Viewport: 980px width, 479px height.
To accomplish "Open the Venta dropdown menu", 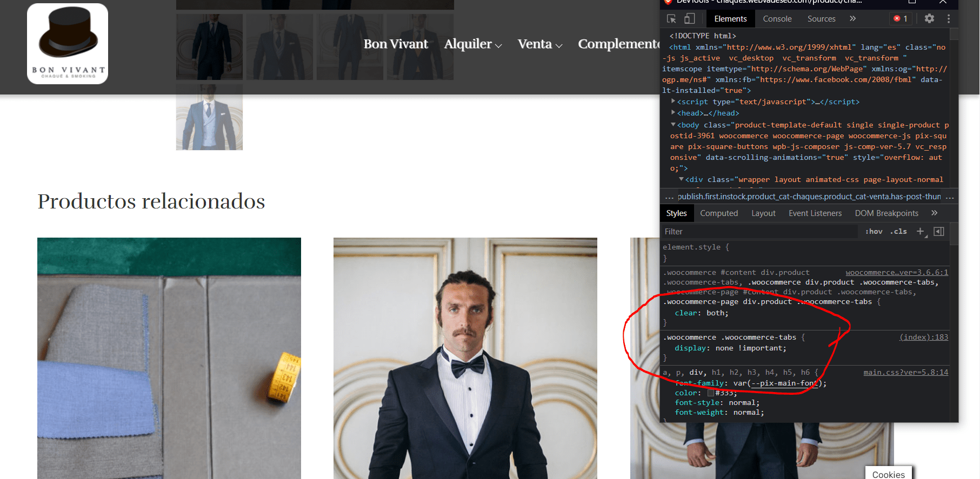I will pos(540,44).
